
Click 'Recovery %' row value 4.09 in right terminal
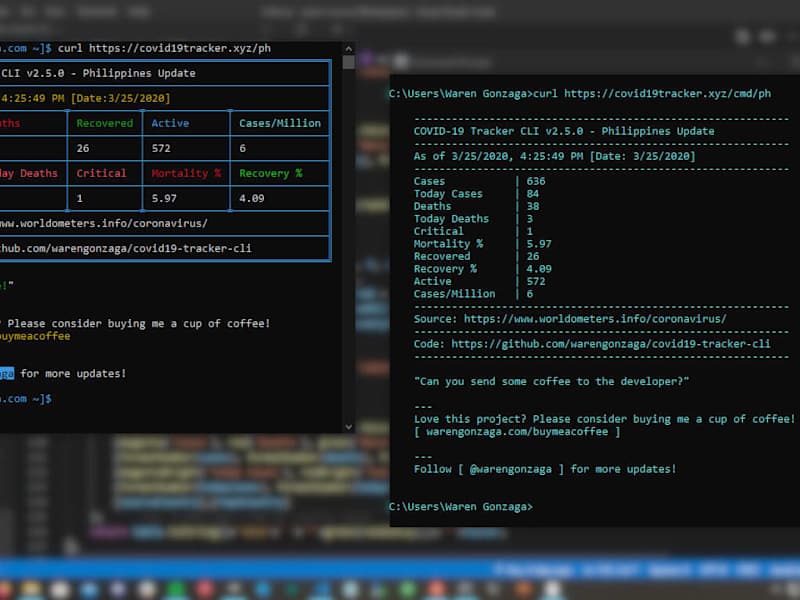pos(539,269)
